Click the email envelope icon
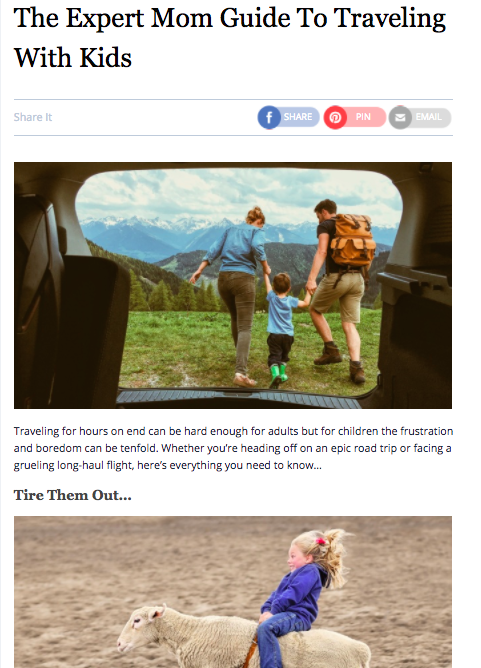481x668 pixels. [400, 117]
